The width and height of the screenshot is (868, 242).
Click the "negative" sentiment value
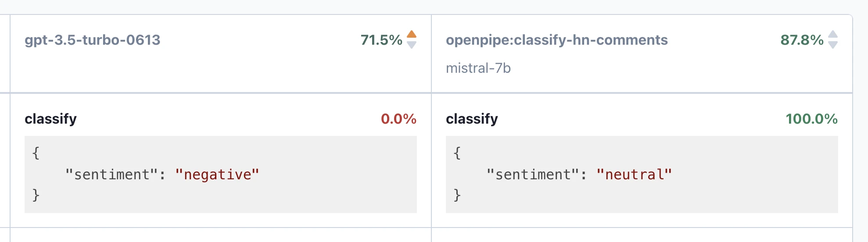point(217,174)
